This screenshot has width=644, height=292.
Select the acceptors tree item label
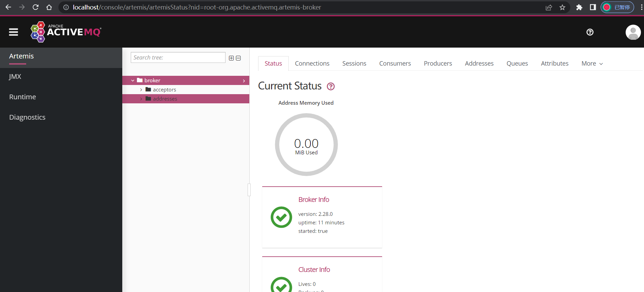click(164, 90)
